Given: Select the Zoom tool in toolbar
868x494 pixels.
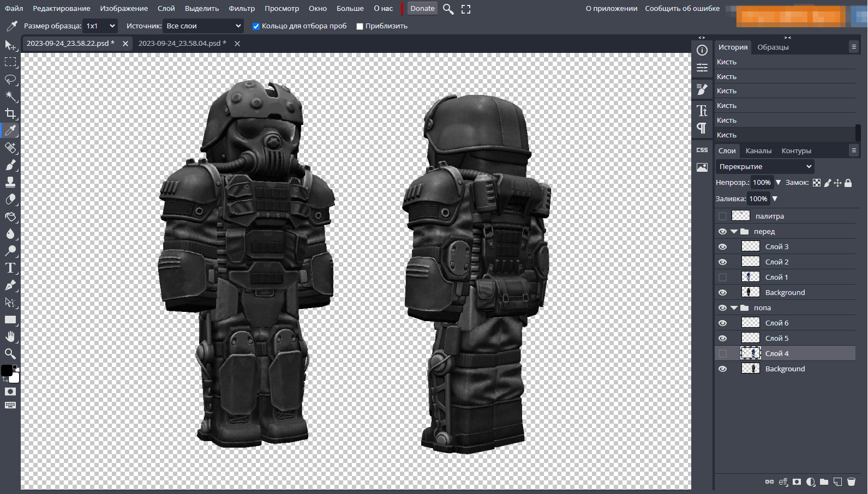Looking at the screenshot, I should point(10,354).
